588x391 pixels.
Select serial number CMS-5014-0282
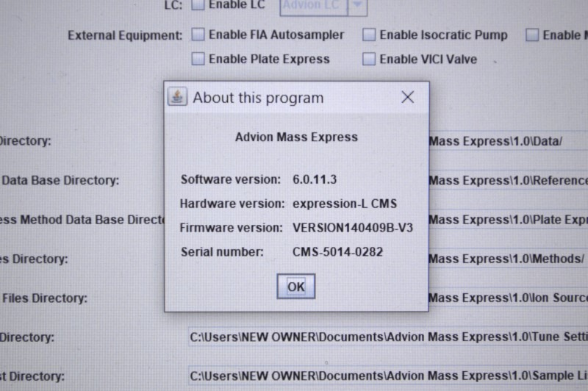(x=337, y=251)
